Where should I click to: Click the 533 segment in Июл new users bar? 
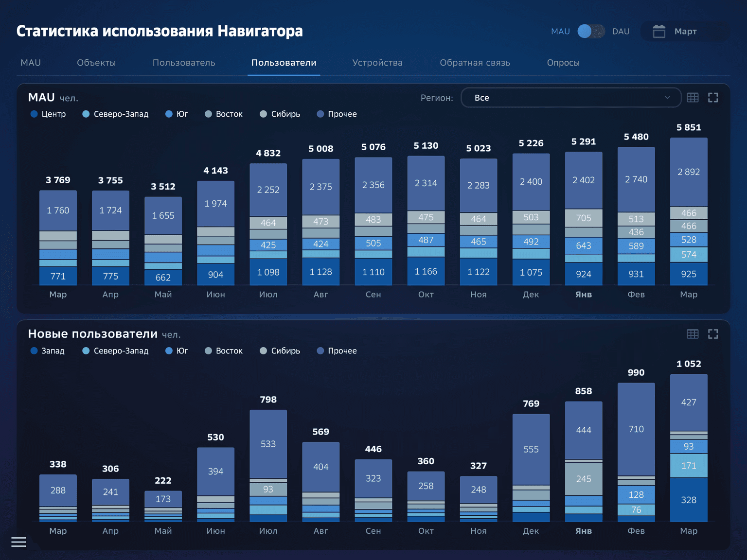tap(268, 444)
